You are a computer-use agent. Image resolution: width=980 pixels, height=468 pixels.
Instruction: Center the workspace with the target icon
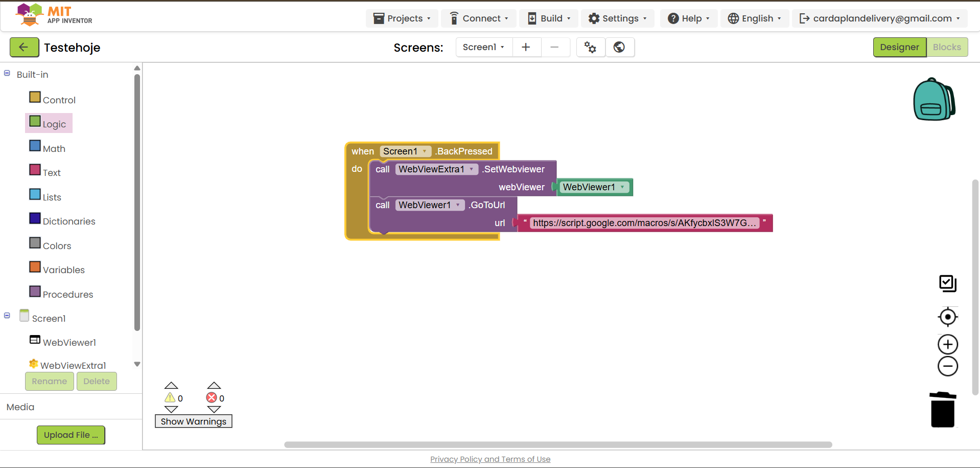[947, 317]
